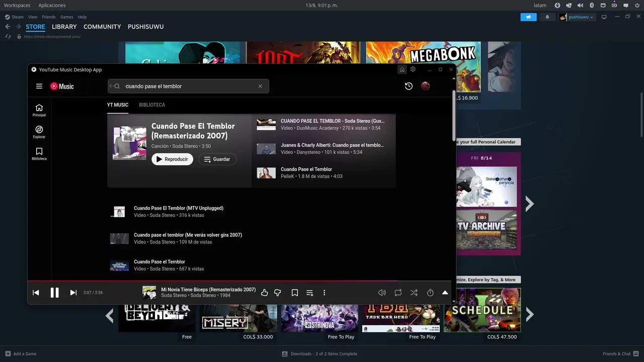Viewport: 644px width, 362px height.
Task: Open the Aplicaciones menu in the top panel
Action: pos(52,5)
